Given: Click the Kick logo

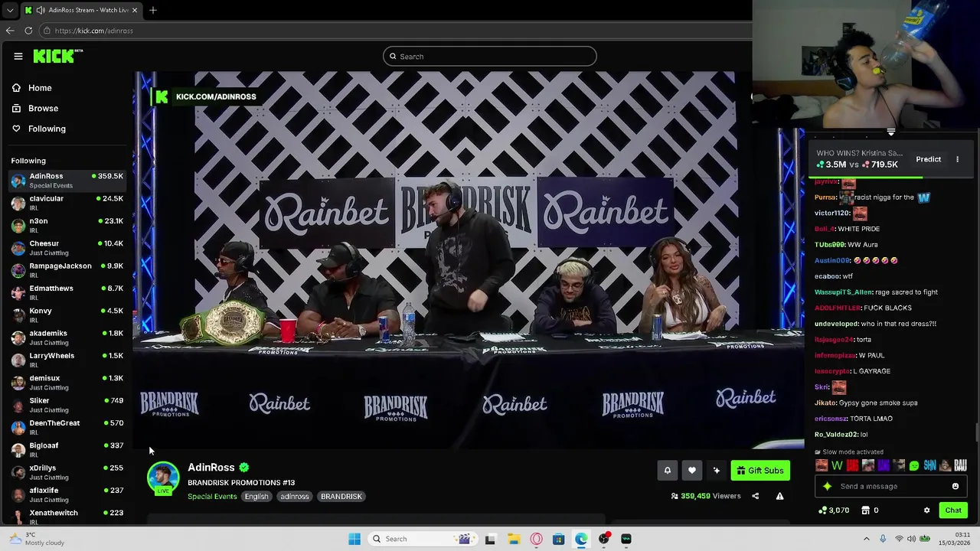Looking at the screenshot, I should click(x=57, y=56).
